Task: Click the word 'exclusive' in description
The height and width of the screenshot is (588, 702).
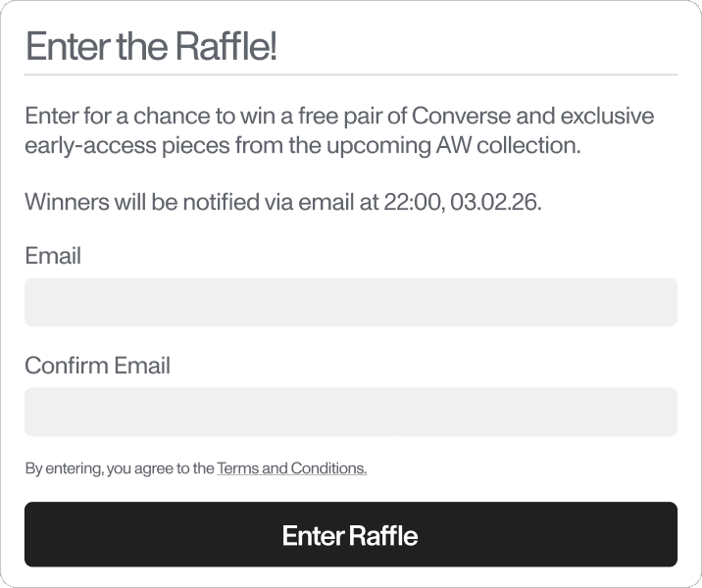Action: tap(607, 116)
